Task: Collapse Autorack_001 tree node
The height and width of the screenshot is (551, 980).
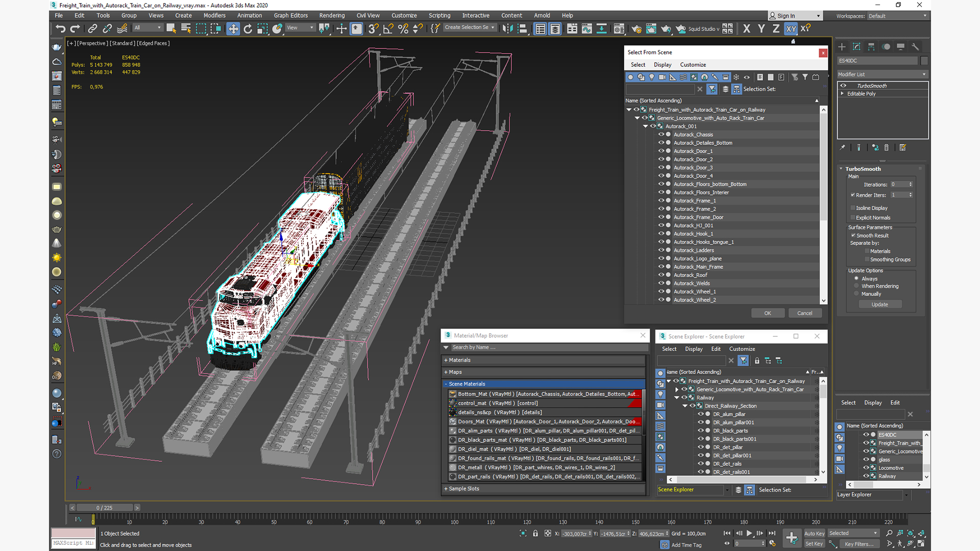Action: tap(645, 126)
